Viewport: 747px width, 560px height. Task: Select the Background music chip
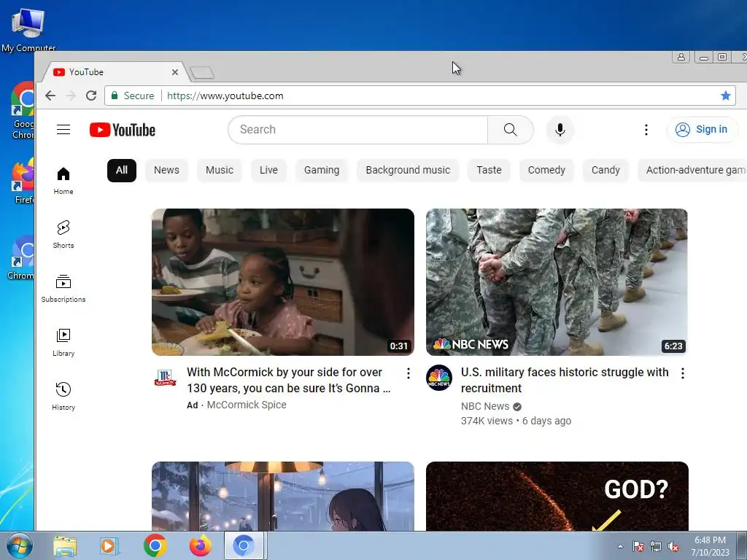(408, 171)
